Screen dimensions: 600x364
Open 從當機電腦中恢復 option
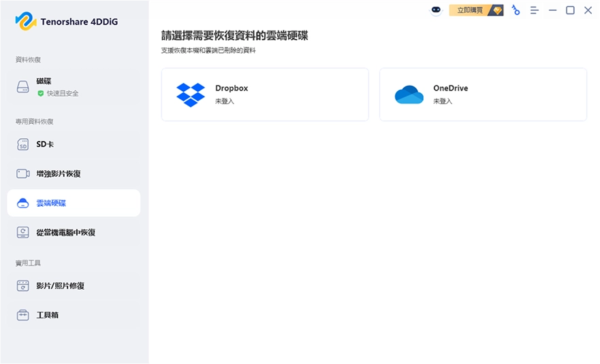click(x=74, y=233)
